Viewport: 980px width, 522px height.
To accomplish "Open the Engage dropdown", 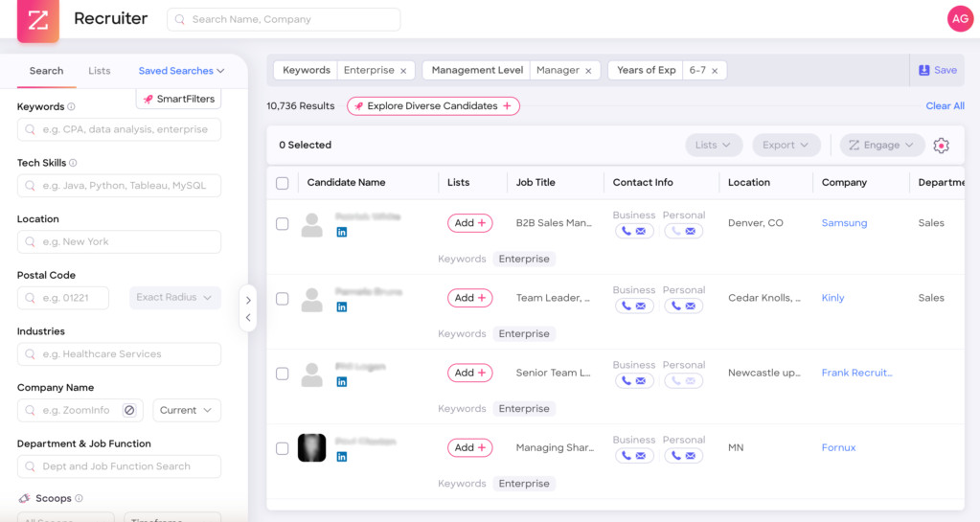I will [x=882, y=145].
